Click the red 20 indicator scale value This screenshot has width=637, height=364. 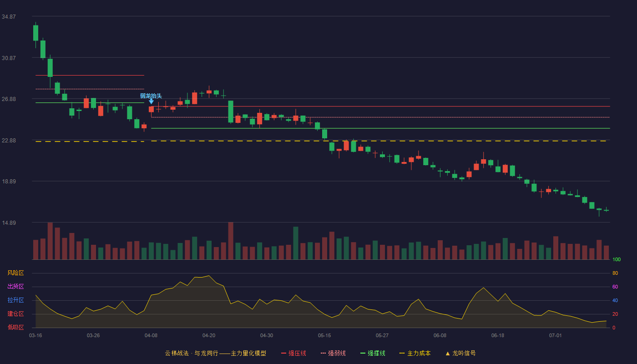[x=615, y=314]
